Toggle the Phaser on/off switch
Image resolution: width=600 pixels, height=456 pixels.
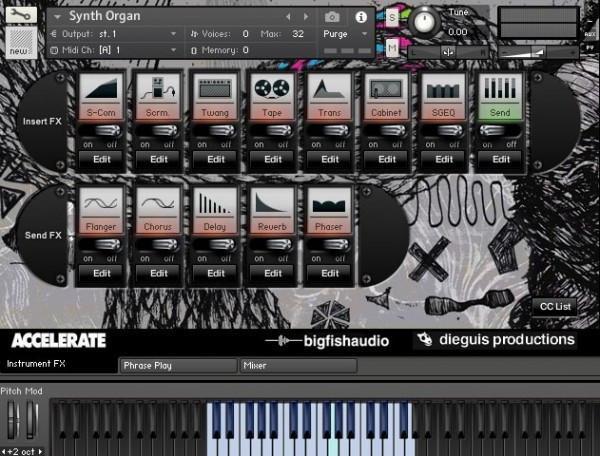click(x=329, y=245)
